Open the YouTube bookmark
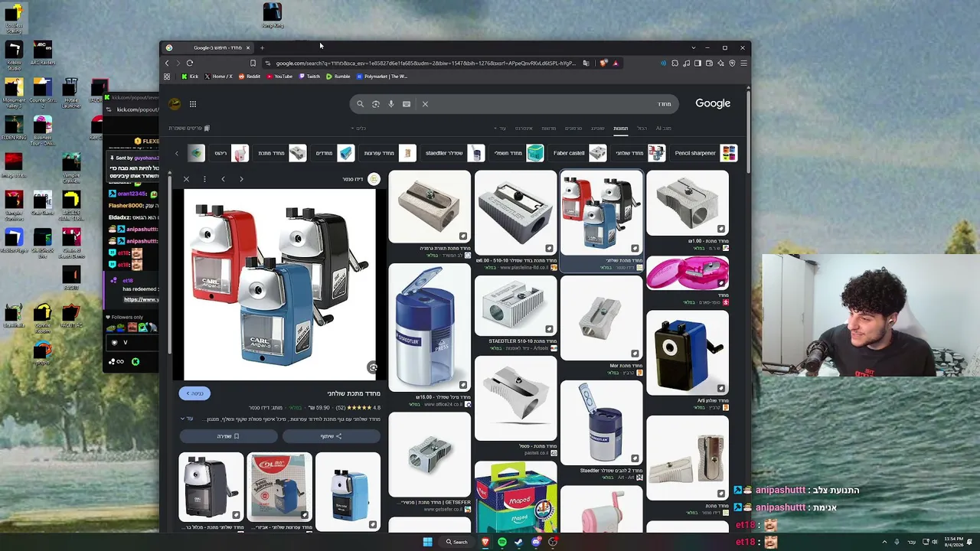The width and height of the screenshot is (980, 551). [x=279, y=77]
